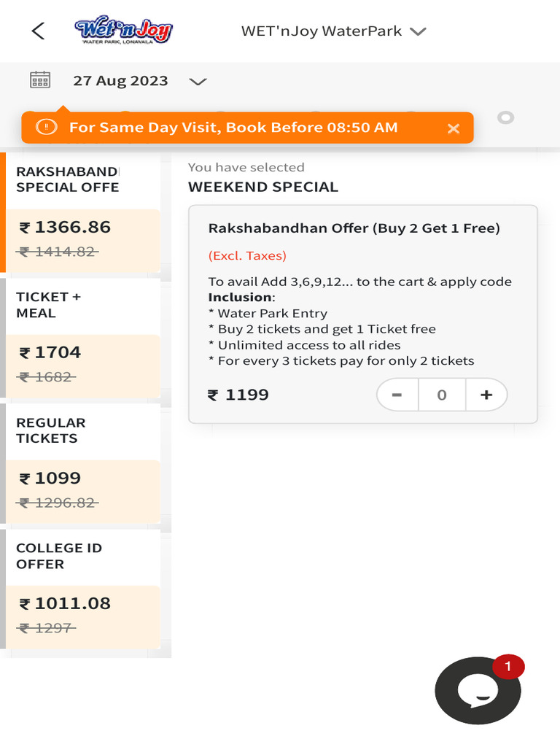This screenshot has width=560, height=747.
Task: Select 27 Aug 2023 date text
Action: click(120, 81)
